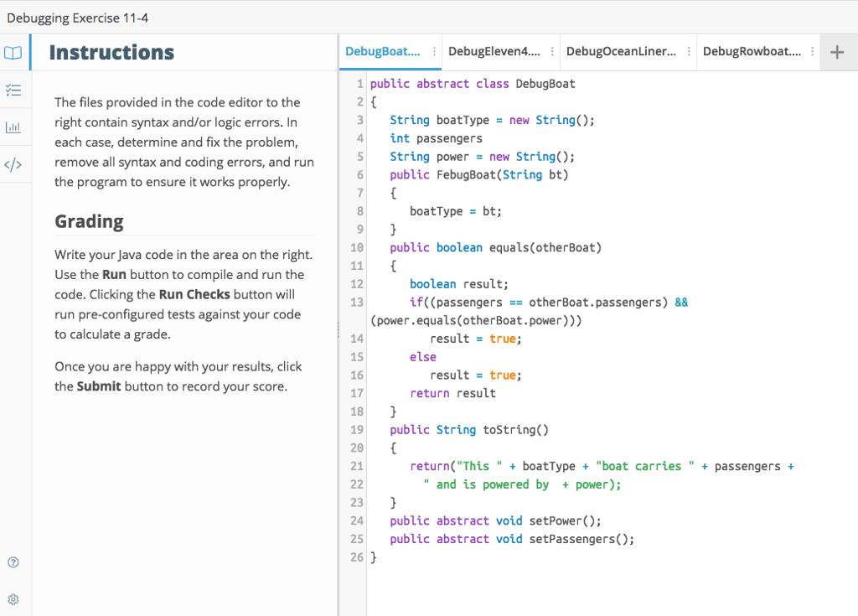858x616 pixels.
Task: Switch to the DebugOceanLiner tab
Action: point(620,51)
